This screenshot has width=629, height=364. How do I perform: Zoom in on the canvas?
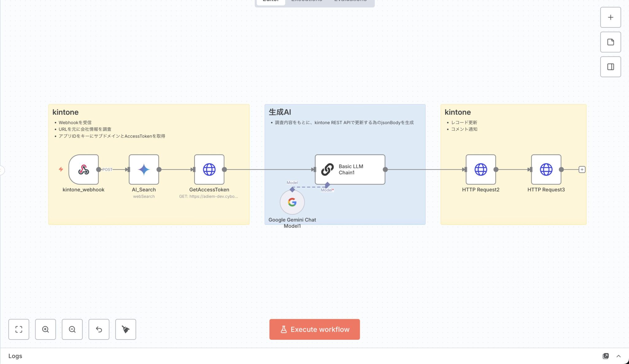tap(45, 329)
